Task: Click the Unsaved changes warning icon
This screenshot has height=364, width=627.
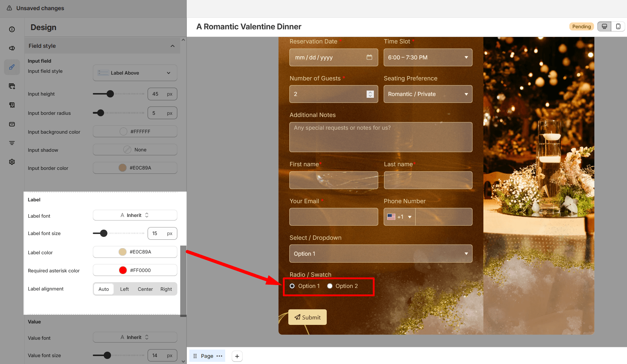Action: pos(9,8)
